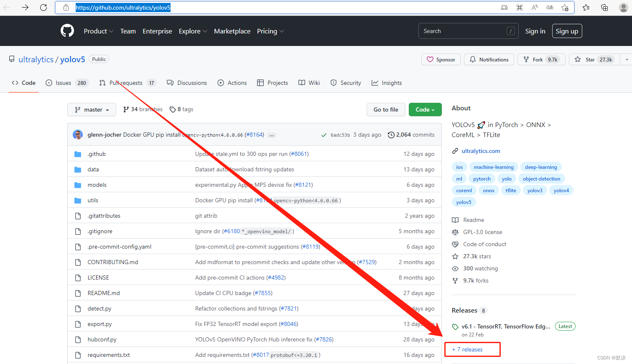632x364 pixels.
Task: Click the green commit status check mark
Action: click(x=324, y=135)
